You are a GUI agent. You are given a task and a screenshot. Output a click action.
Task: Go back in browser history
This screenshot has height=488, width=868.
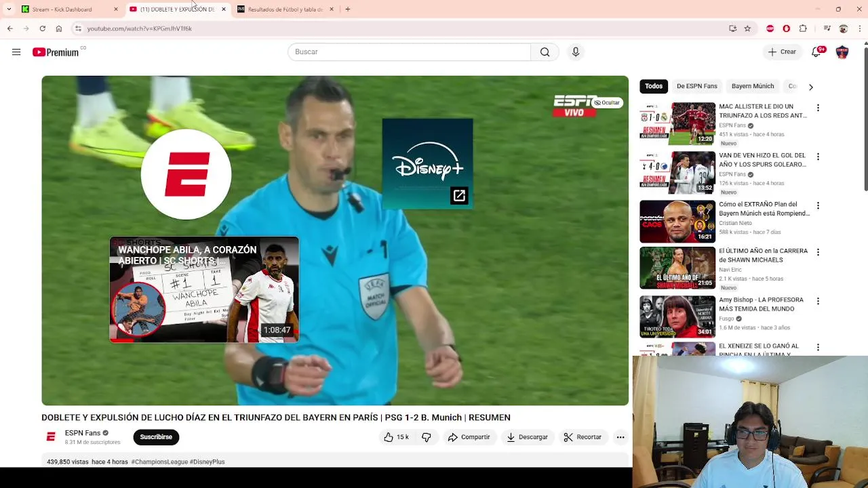9,28
